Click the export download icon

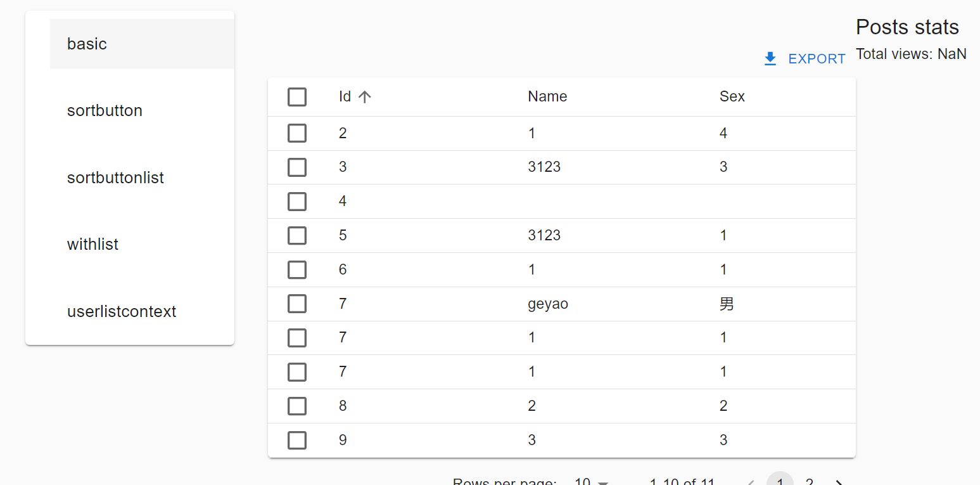770,58
